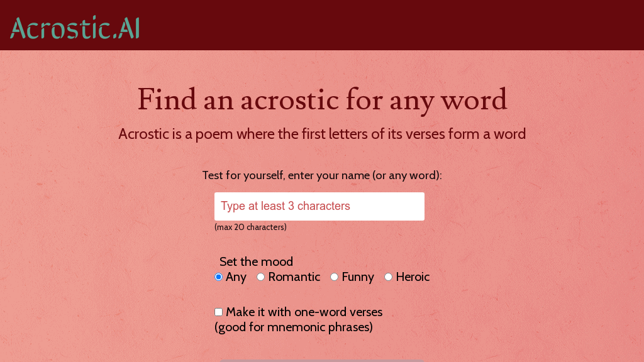Click the Romantic label text
The image size is (644, 362).
[x=294, y=277]
